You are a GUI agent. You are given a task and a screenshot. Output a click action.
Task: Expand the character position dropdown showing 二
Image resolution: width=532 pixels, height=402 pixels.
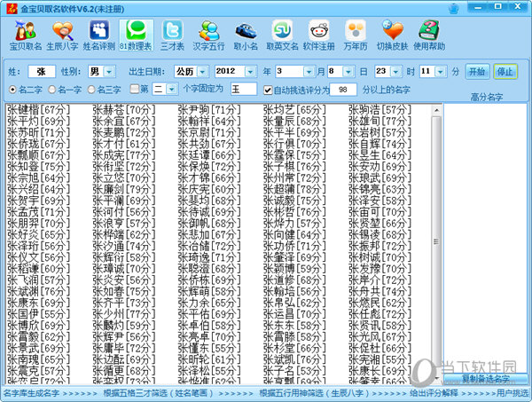[x=172, y=90]
